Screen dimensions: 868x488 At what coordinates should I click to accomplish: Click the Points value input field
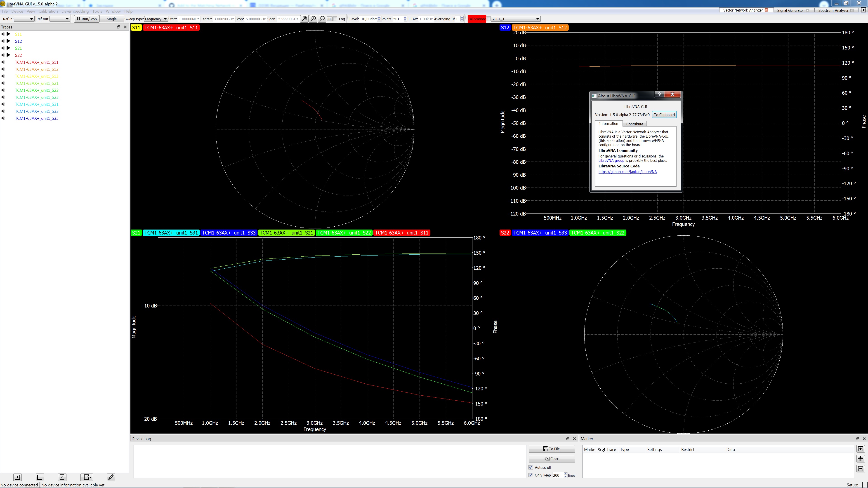pyautogui.click(x=397, y=19)
